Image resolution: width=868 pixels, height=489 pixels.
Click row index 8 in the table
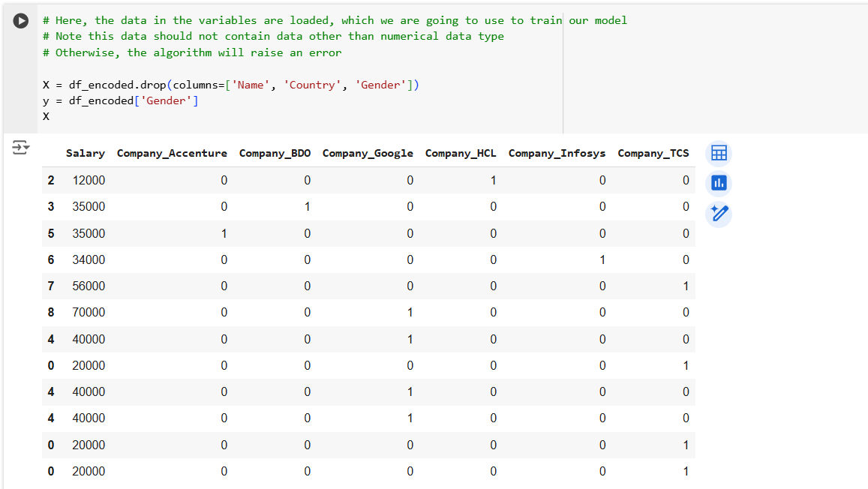51,312
